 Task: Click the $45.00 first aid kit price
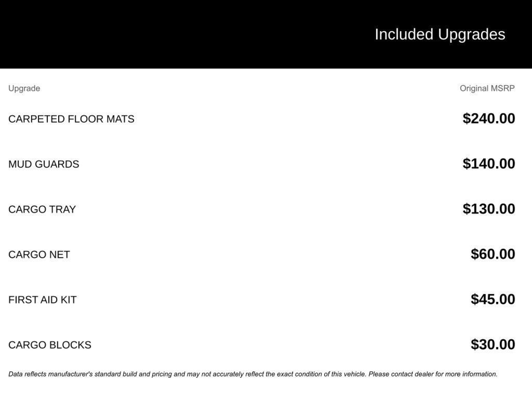pos(493,299)
